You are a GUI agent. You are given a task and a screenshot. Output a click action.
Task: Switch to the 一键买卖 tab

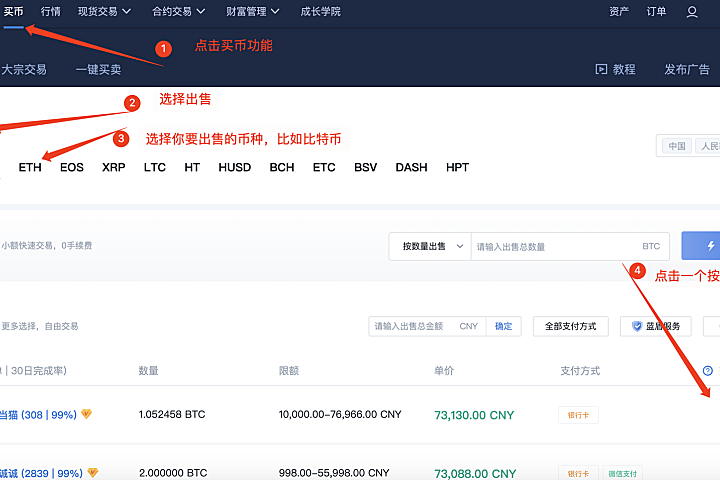pos(98,69)
